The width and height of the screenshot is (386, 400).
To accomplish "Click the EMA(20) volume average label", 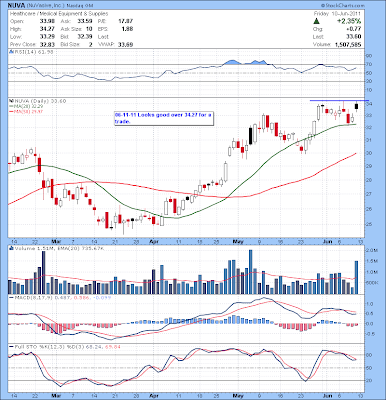I will (81, 248).
